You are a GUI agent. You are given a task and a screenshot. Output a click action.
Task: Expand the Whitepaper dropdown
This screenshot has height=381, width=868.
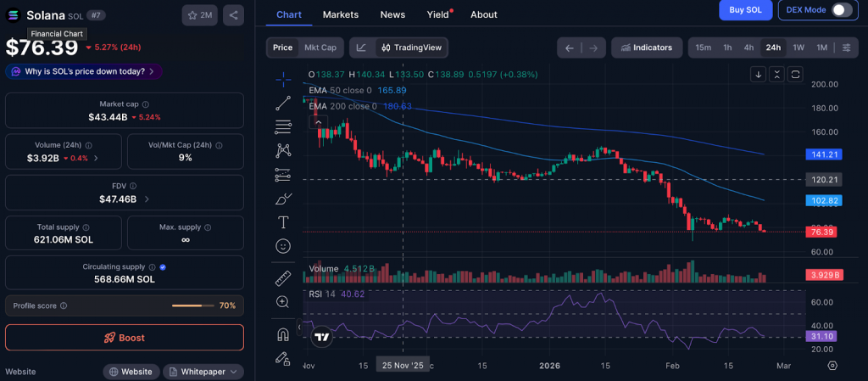click(x=203, y=372)
